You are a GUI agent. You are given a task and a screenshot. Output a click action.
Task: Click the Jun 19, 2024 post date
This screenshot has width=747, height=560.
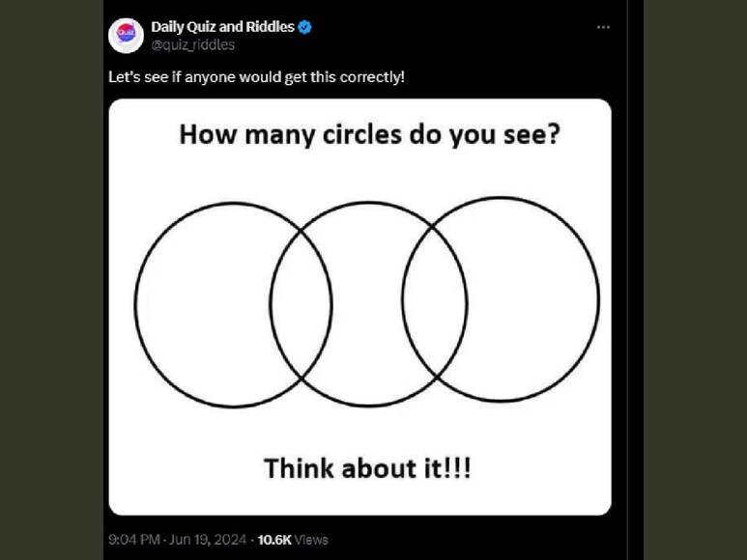[x=209, y=540]
